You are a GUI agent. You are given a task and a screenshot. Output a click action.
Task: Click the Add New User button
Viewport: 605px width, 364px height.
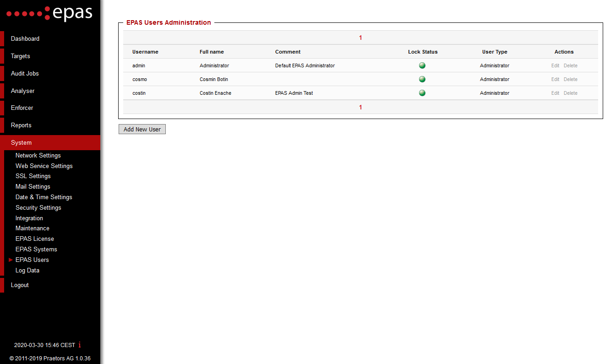142,129
